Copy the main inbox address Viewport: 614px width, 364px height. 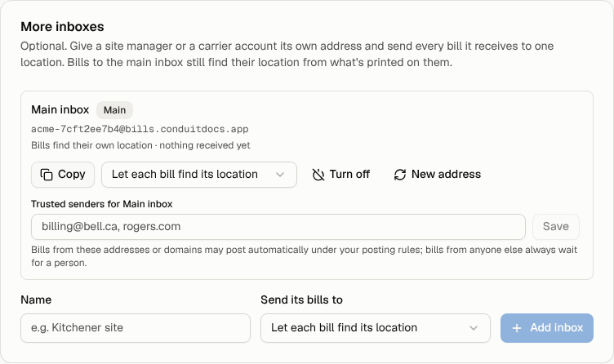click(x=63, y=175)
